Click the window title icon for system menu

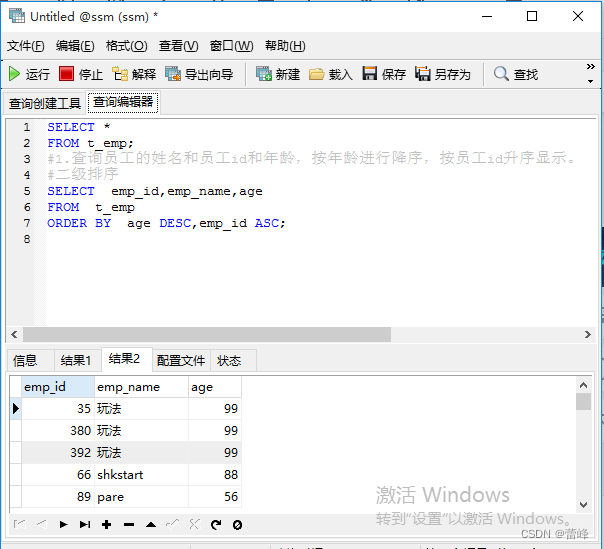(17, 16)
